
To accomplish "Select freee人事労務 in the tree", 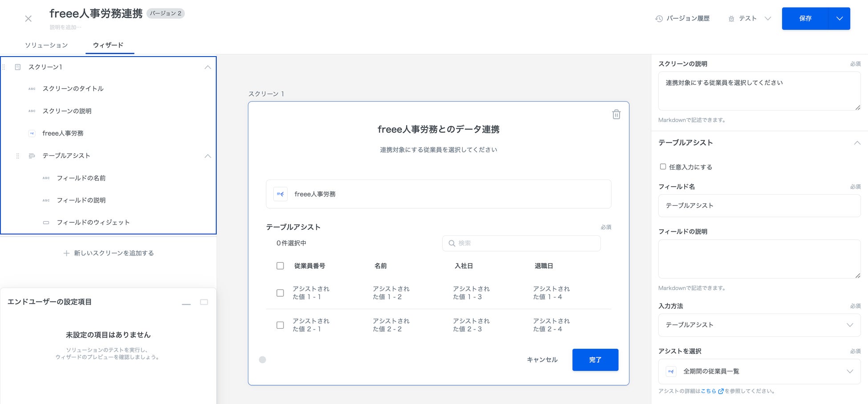I will pyautogui.click(x=63, y=133).
